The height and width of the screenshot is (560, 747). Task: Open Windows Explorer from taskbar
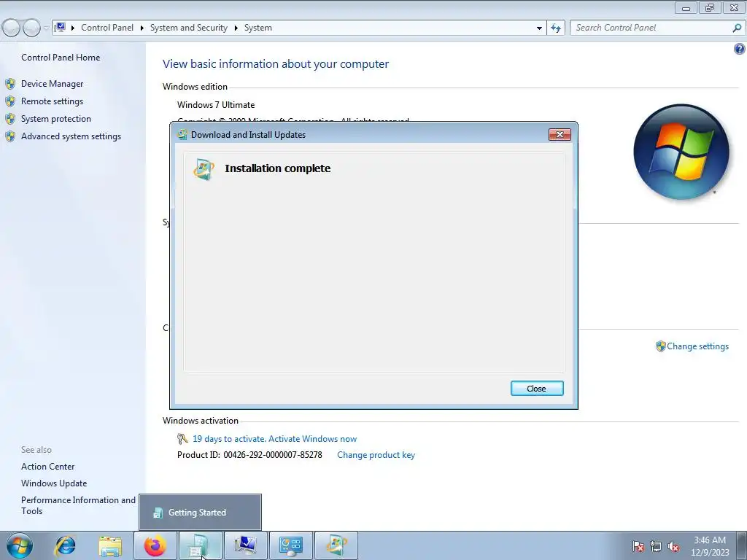pyautogui.click(x=110, y=545)
